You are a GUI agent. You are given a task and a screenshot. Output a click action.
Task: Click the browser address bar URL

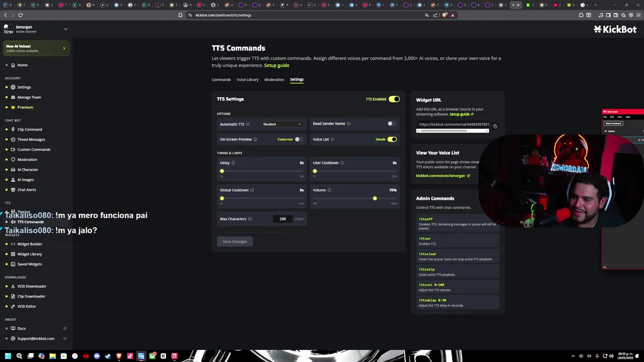click(x=223, y=15)
